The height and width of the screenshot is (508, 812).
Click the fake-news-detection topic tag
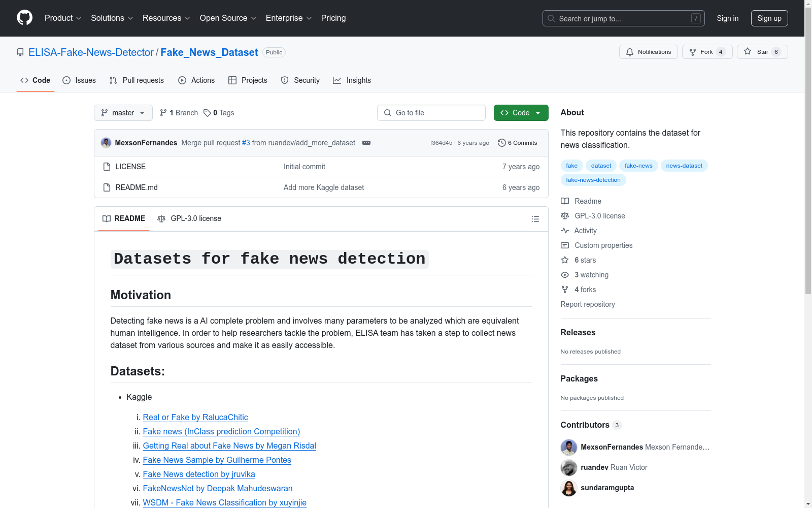point(593,180)
